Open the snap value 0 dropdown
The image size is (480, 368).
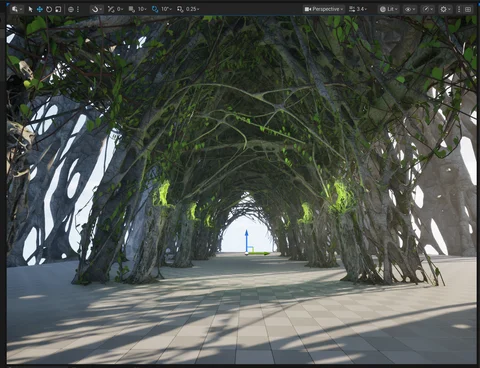(x=120, y=9)
